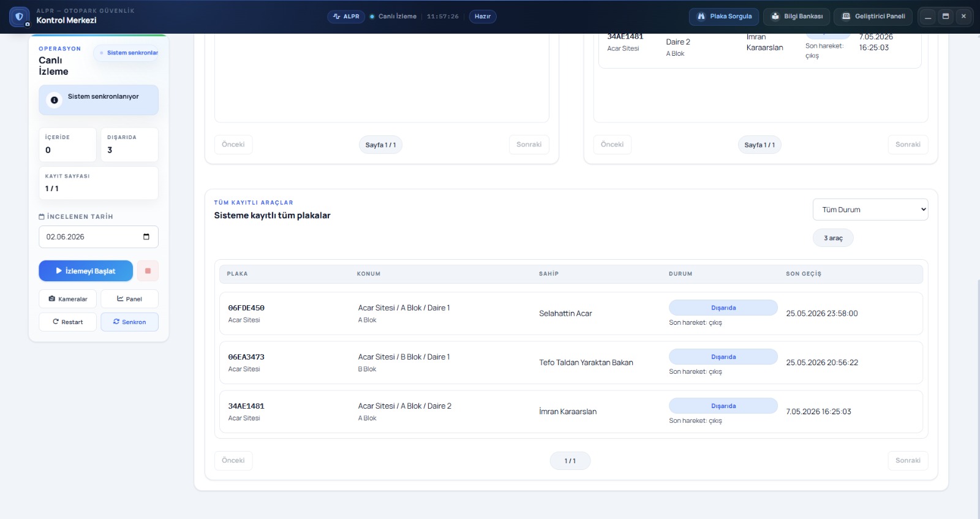Viewport: 980px width, 519px height.
Task: Click the 3 araç count badge
Action: pos(833,238)
